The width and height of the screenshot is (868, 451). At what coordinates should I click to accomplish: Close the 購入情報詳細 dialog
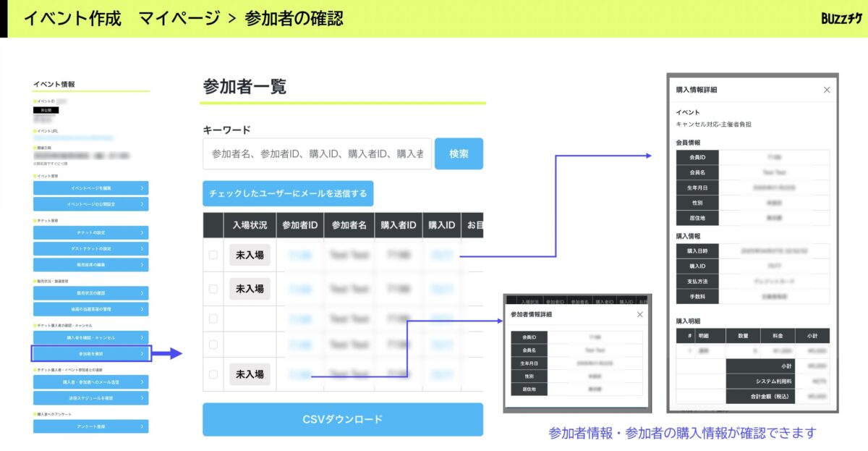827,90
